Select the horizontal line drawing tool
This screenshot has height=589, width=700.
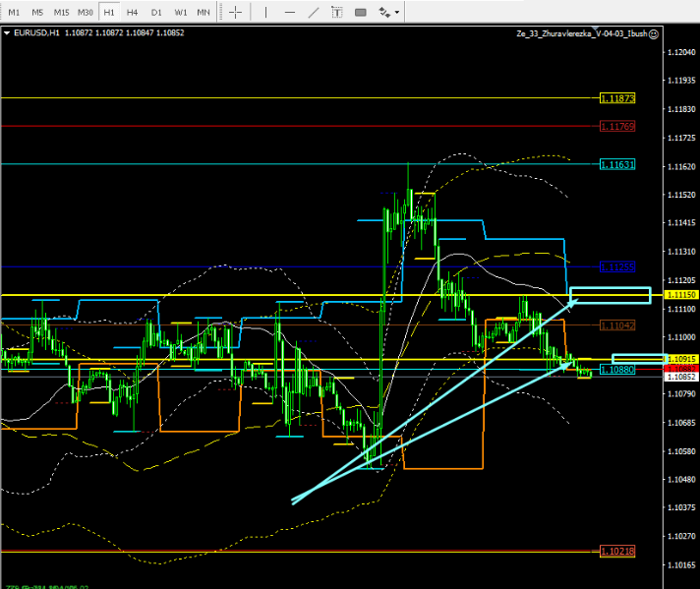tap(287, 12)
